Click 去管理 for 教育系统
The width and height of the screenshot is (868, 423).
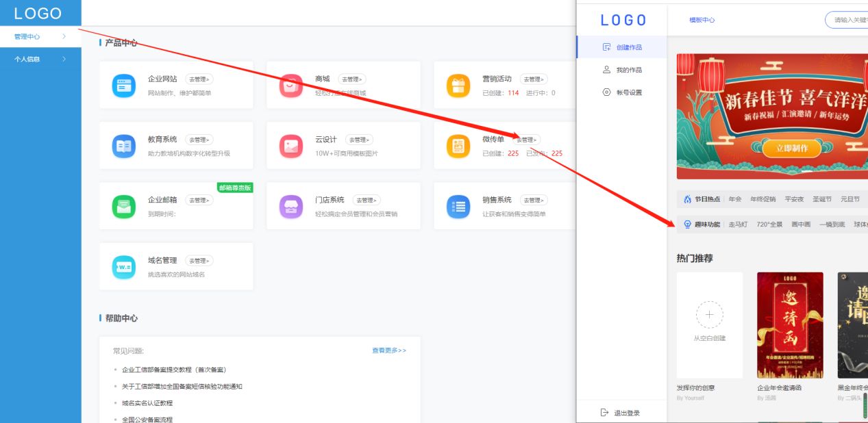[x=199, y=140]
